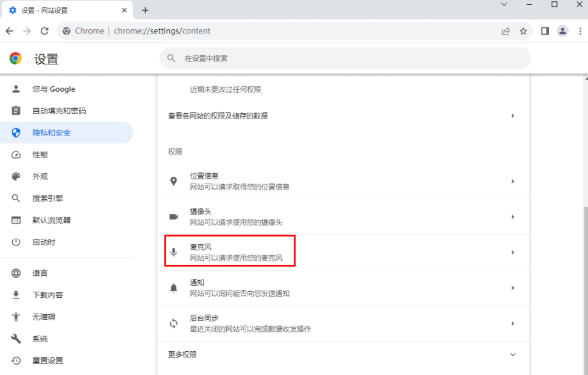Open the side panel icon
Screen dimensions: 588x375
pyautogui.click(x=545, y=31)
